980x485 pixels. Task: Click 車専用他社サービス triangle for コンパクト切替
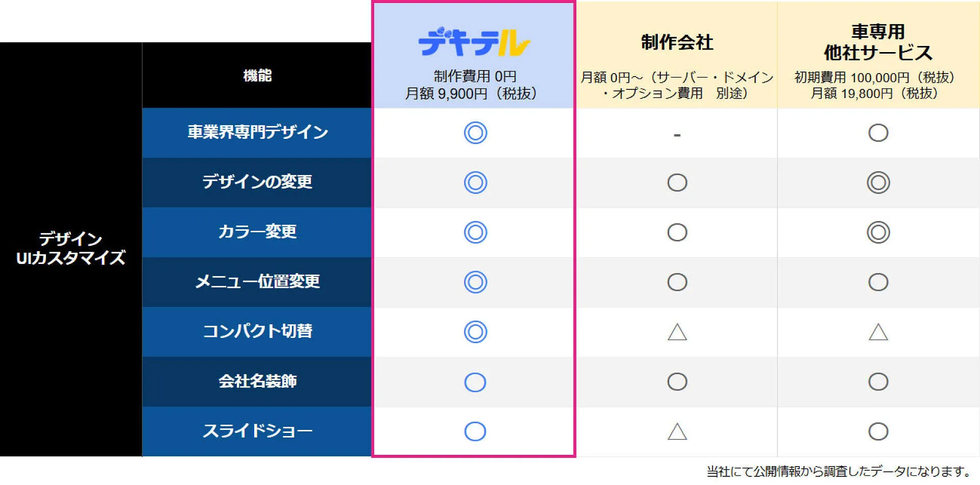(878, 332)
